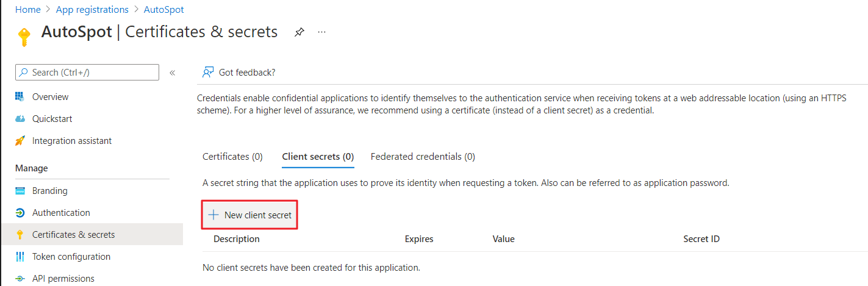Image resolution: width=868 pixels, height=286 pixels.
Task: Switch to the Certificates (0) tab
Action: point(232,157)
